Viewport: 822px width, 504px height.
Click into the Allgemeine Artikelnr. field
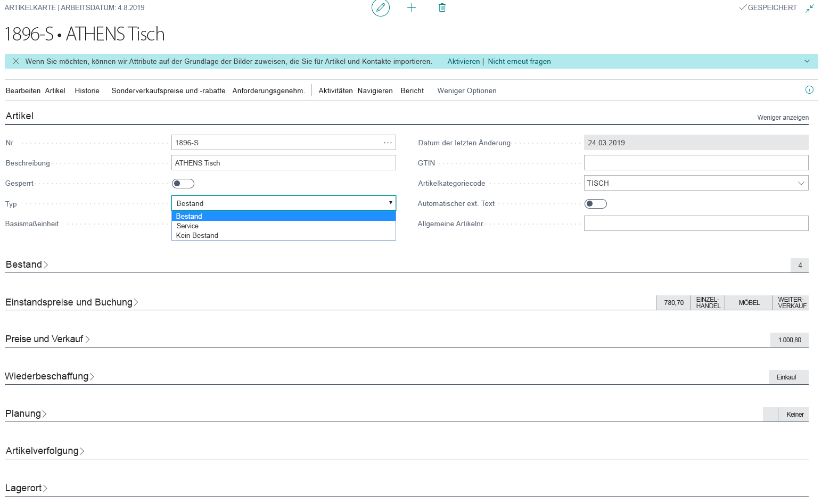(696, 224)
